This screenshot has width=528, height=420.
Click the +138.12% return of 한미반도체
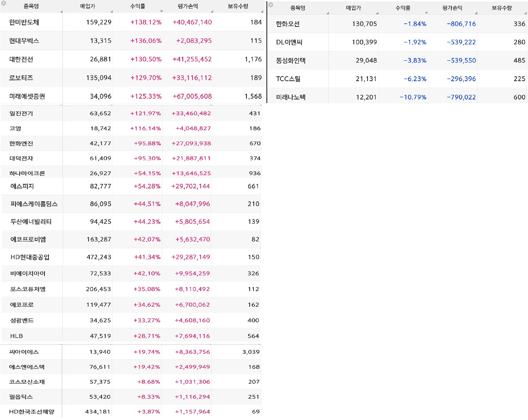(x=146, y=22)
